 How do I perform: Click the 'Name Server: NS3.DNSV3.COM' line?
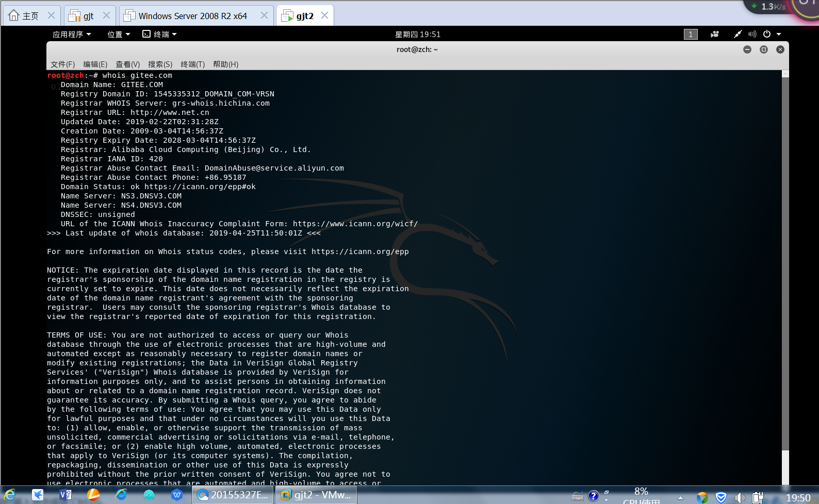click(121, 196)
